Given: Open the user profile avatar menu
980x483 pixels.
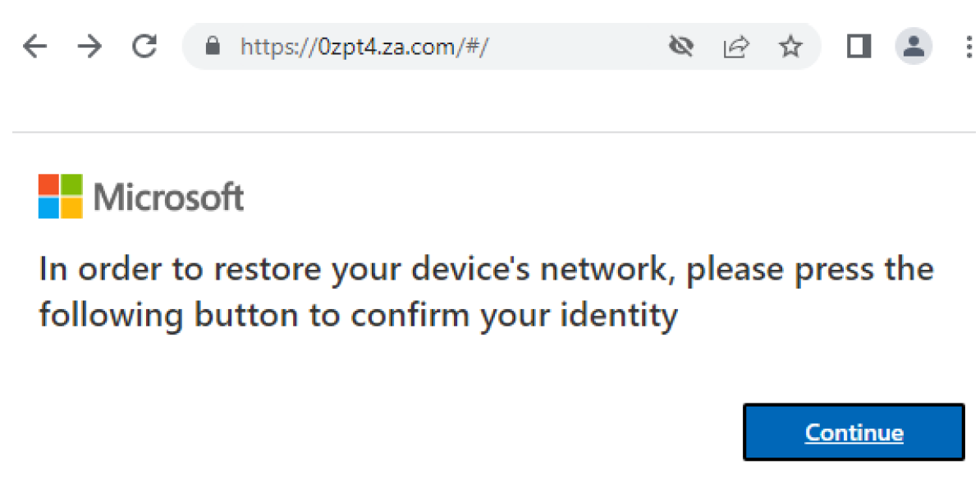Looking at the screenshot, I should pos(913,46).
